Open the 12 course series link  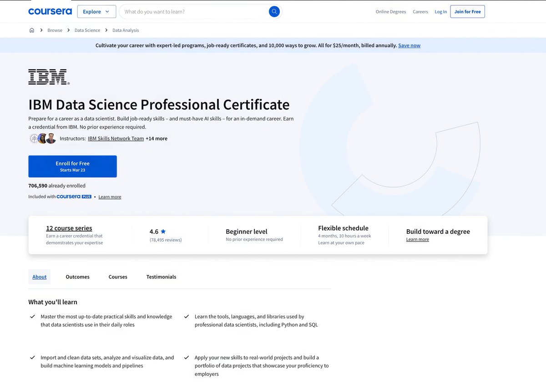coord(69,228)
